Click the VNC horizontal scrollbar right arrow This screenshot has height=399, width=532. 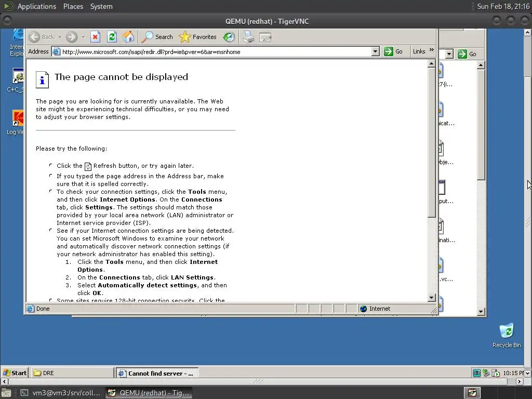[x=520, y=381]
